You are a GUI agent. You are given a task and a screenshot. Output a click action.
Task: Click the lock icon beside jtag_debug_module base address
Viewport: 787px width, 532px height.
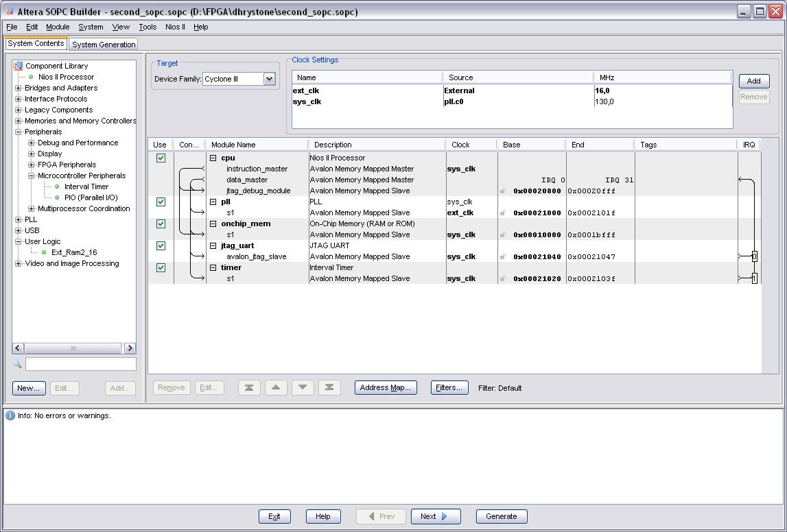[x=503, y=191]
